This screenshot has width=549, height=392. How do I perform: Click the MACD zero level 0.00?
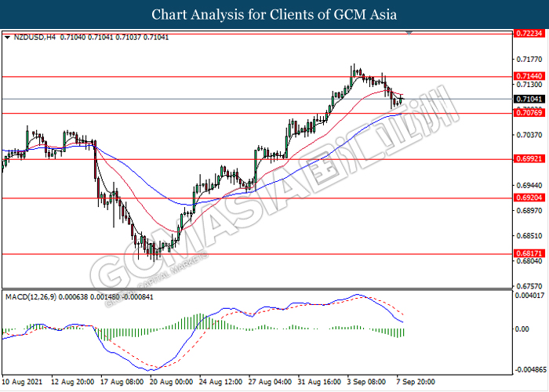point(522,329)
